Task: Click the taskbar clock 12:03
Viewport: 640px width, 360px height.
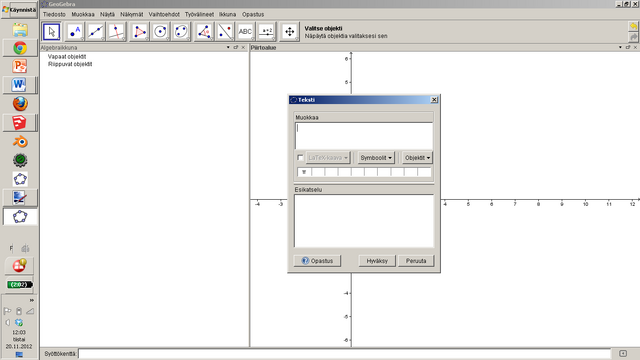Action: click(19, 332)
